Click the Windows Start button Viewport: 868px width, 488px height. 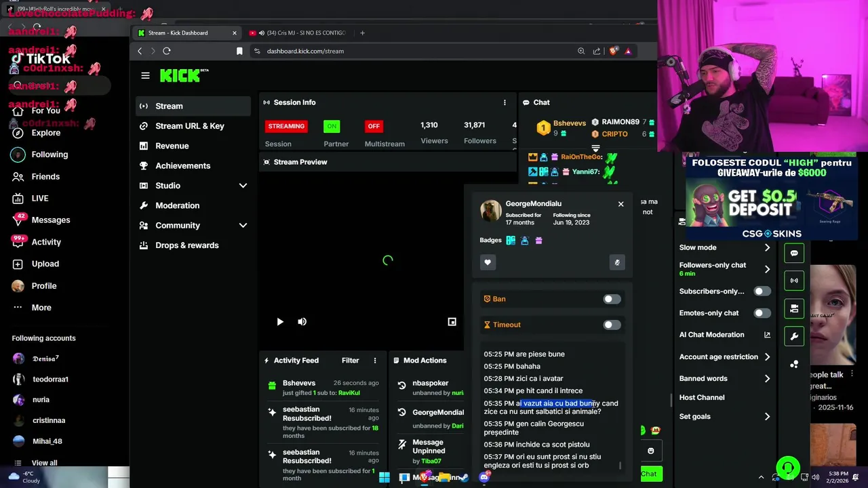384,477
